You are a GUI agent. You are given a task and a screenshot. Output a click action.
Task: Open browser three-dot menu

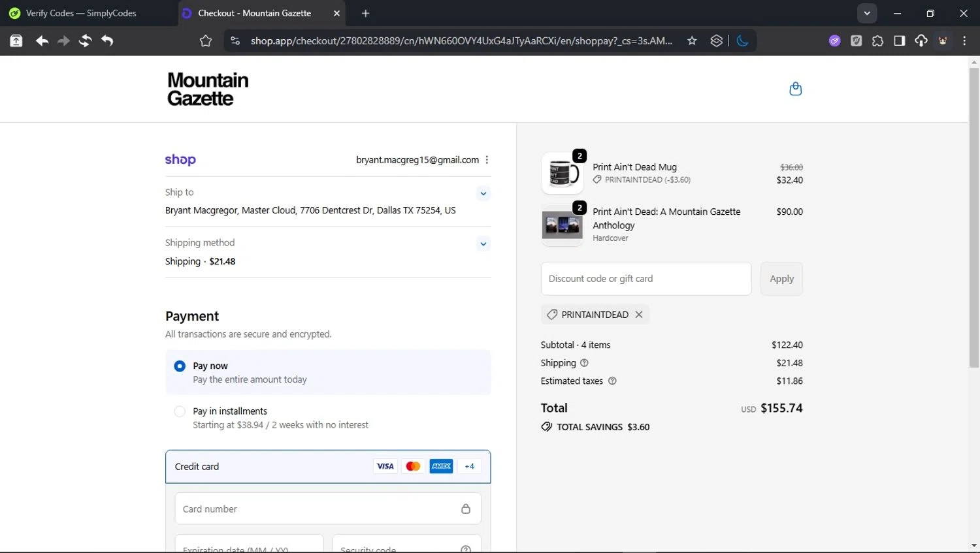964,41
